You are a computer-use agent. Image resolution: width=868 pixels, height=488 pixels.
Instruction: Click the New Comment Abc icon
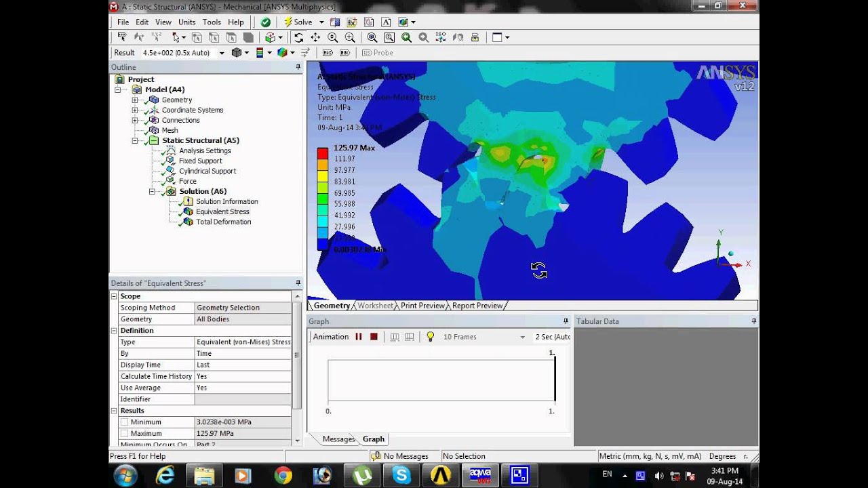click(x=351, y=22)
